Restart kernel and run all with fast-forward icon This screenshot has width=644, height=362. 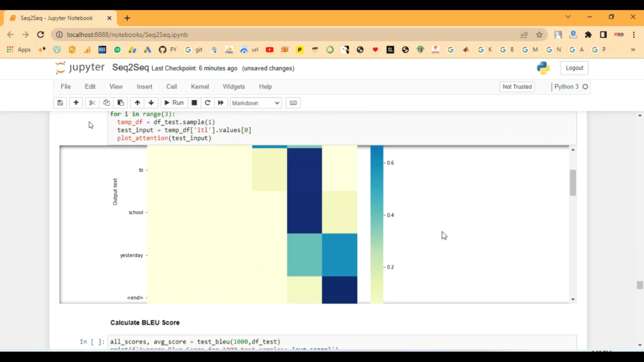[x=220, y=103]
